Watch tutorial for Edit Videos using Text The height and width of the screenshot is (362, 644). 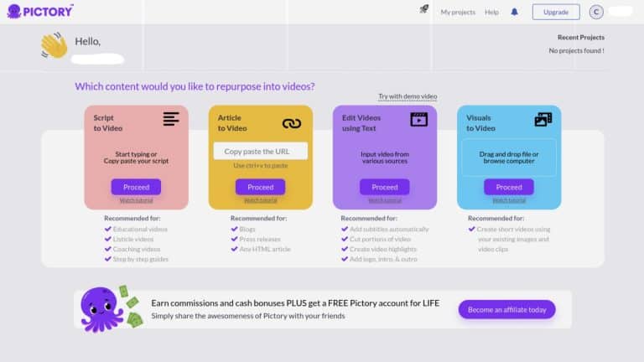pyautogui.click(x=384, y=200)
